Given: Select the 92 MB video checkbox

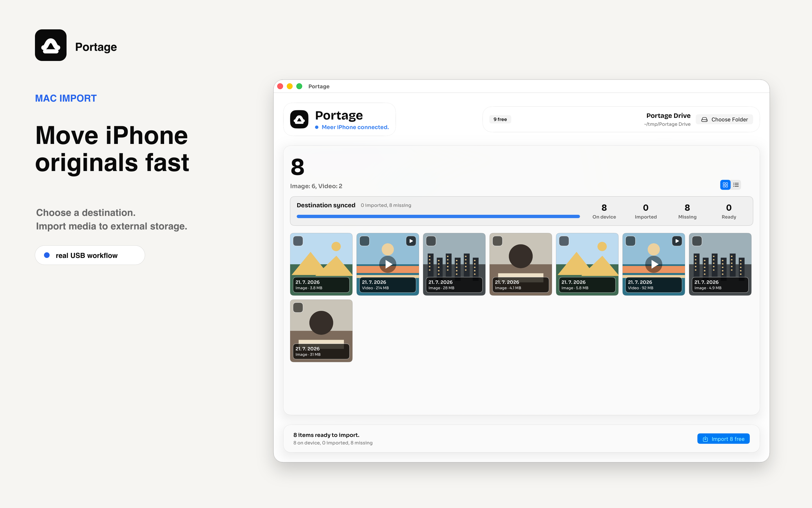Looking at the screenshot, I should (630, 241).
